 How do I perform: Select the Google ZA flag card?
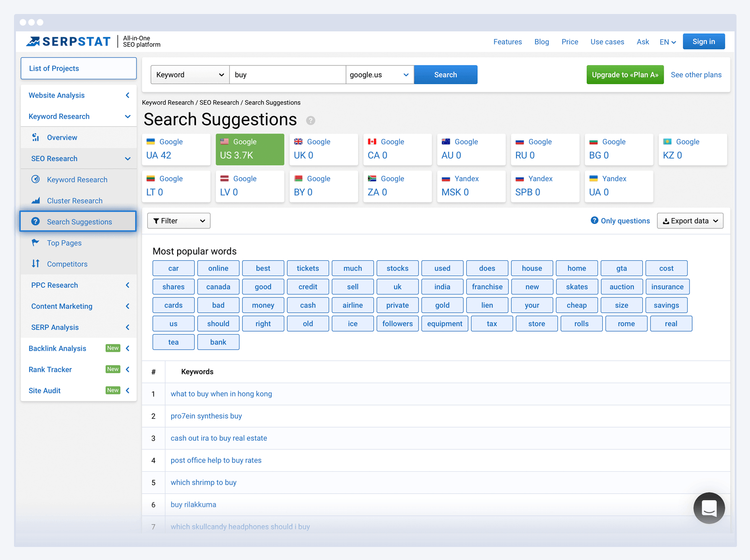[x=398, y=186]
